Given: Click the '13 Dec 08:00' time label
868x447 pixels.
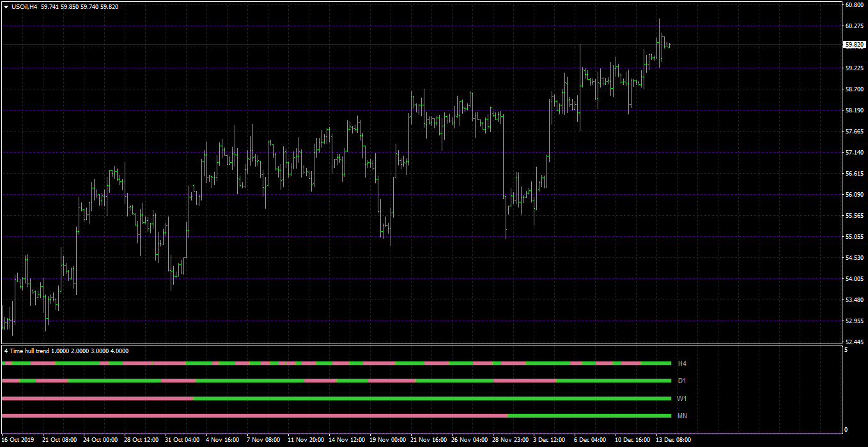Looking at the screenshot, I should pyautogui.click(x=673, y=440).
